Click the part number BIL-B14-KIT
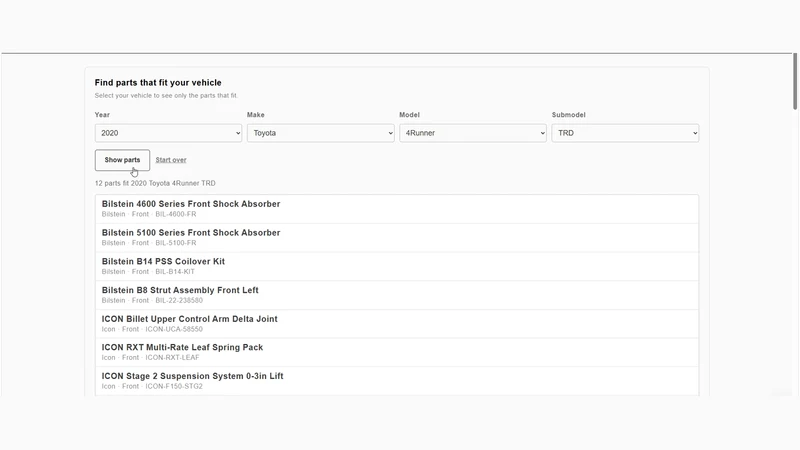Viewport: 800px width, 450px height. click(x=175, y=271)
